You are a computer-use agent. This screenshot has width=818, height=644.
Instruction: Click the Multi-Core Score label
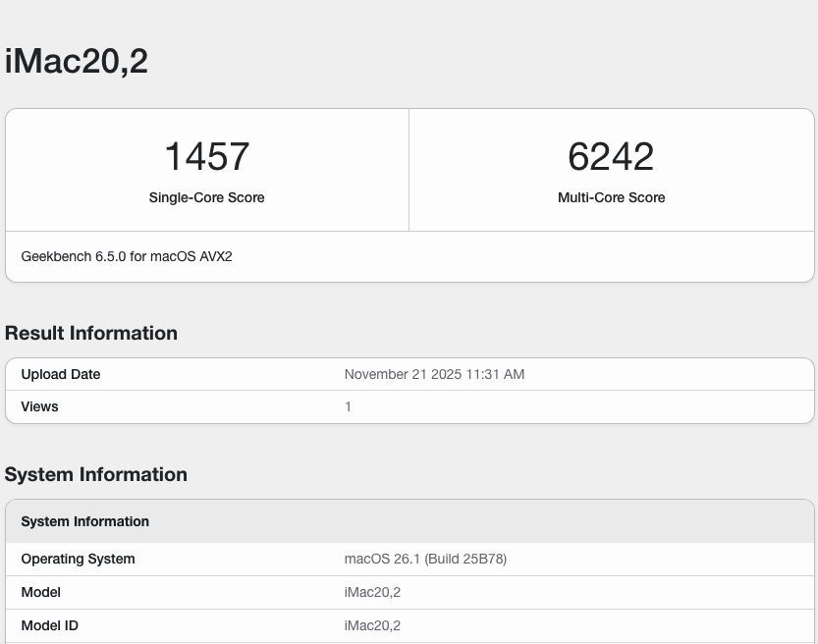coord(611,197)
